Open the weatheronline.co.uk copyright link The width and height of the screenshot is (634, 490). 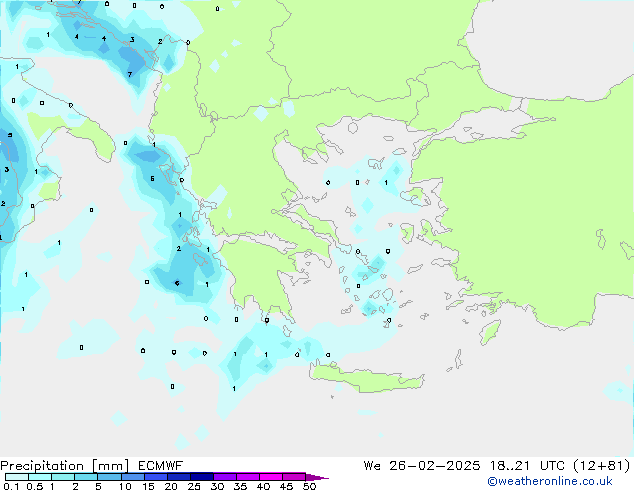550,481
